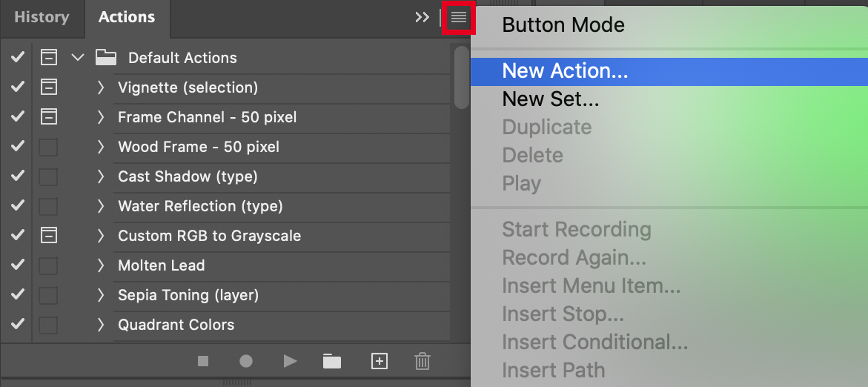Image resolution: width=868 pixels, height=387 pixels.
Task: Click the Actions panel vertical scrollbar
Action: click(x=462, y=79)
